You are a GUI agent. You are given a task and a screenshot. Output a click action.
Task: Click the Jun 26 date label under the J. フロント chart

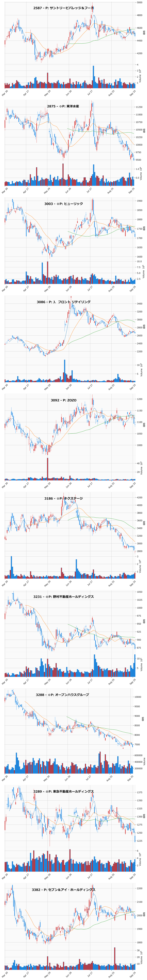[69, 387]
